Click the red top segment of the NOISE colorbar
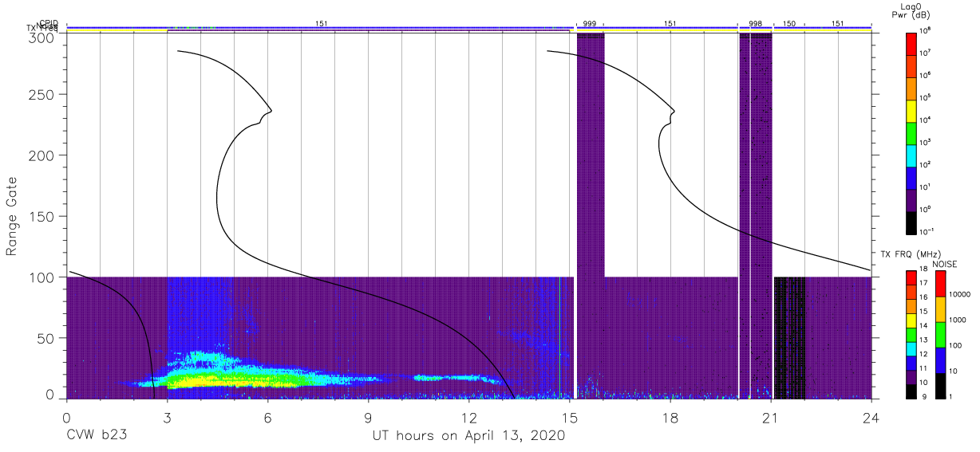The width and height of the screenshot is (980, 452). pyautogui.click(x=939, y=284)
